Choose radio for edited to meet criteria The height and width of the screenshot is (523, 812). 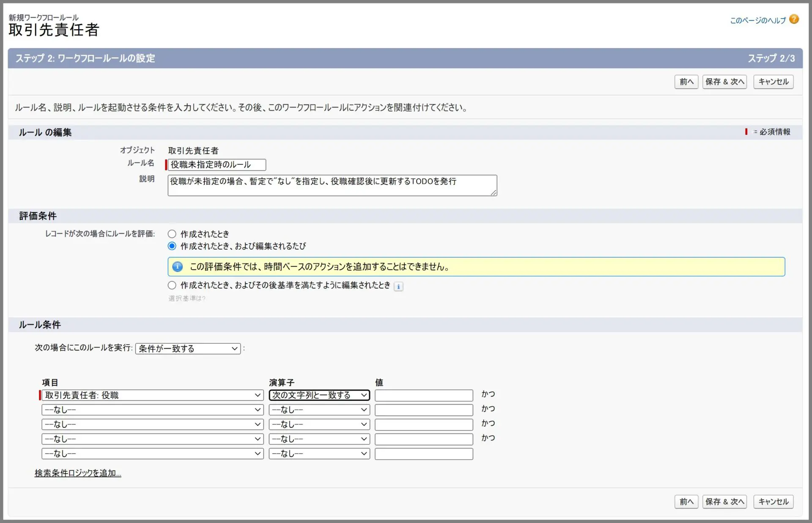pos(172,285)
